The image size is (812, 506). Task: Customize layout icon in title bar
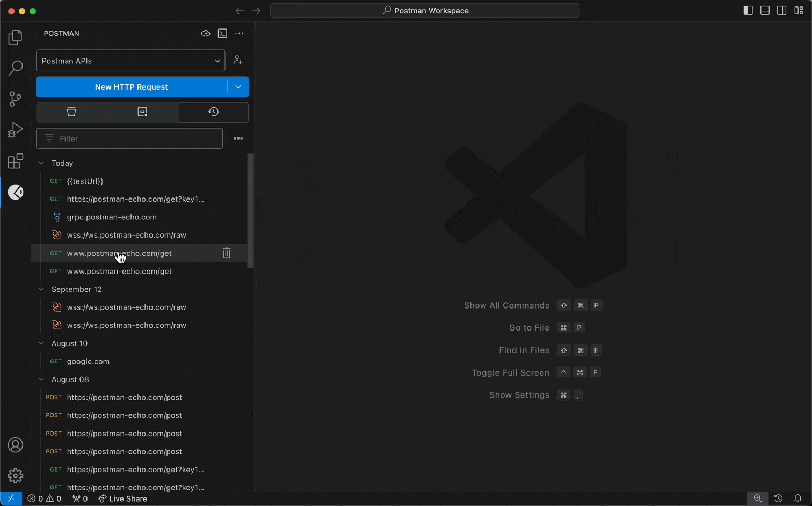pos(799,11)
